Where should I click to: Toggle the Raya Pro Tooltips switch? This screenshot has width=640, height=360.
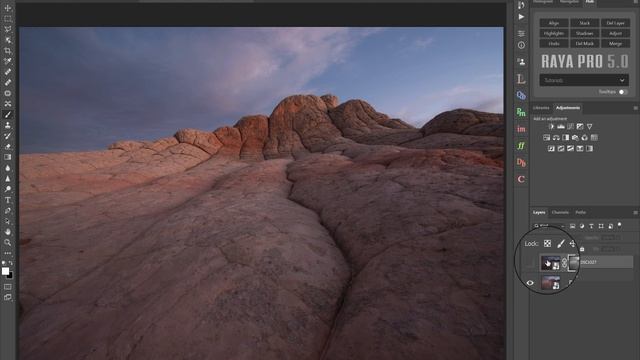pos(623,92)
